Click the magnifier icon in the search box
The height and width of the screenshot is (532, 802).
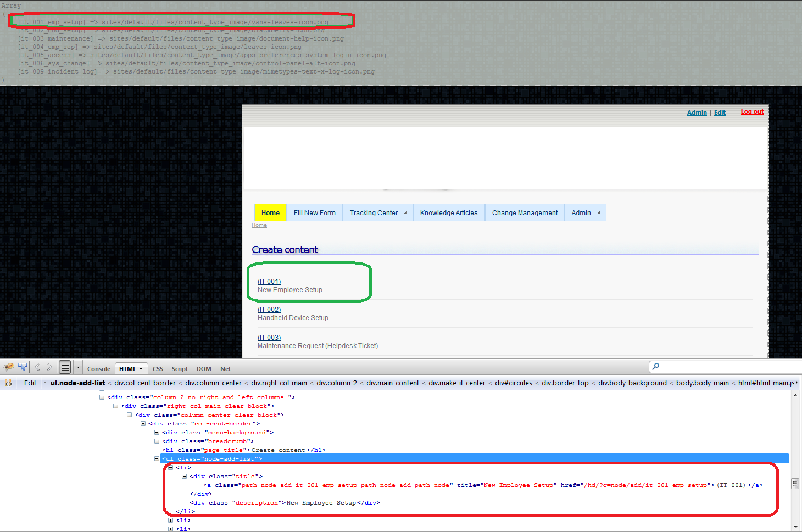(654, 366)
